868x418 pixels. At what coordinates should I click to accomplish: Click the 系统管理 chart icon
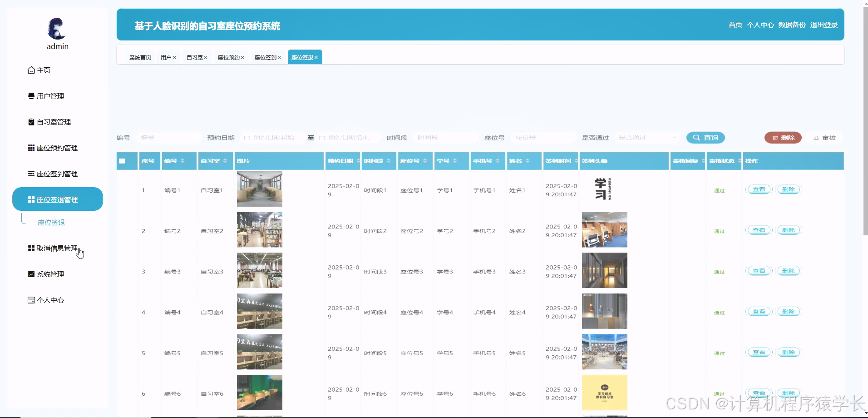31,274
